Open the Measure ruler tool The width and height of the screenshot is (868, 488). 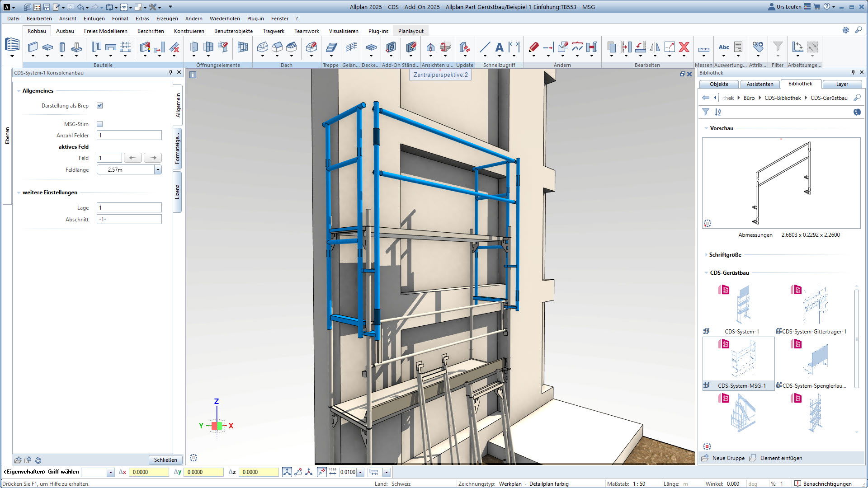(x=703, y=49)
